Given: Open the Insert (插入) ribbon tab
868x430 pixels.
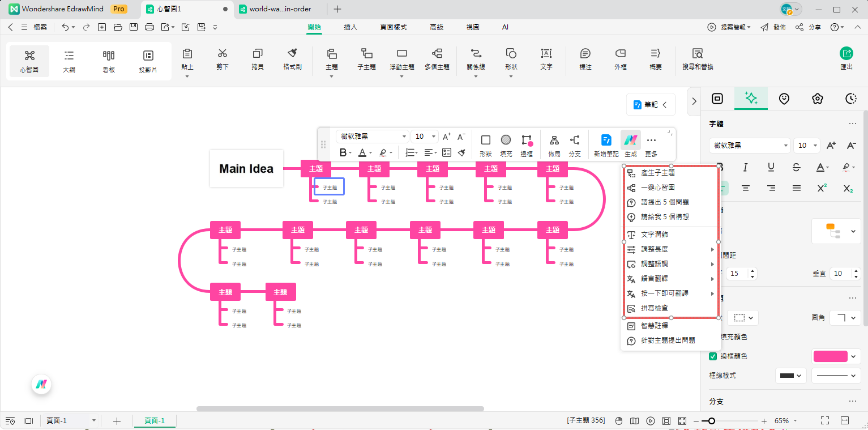Looking at the screenshot, I should click(x=350, y=27).
